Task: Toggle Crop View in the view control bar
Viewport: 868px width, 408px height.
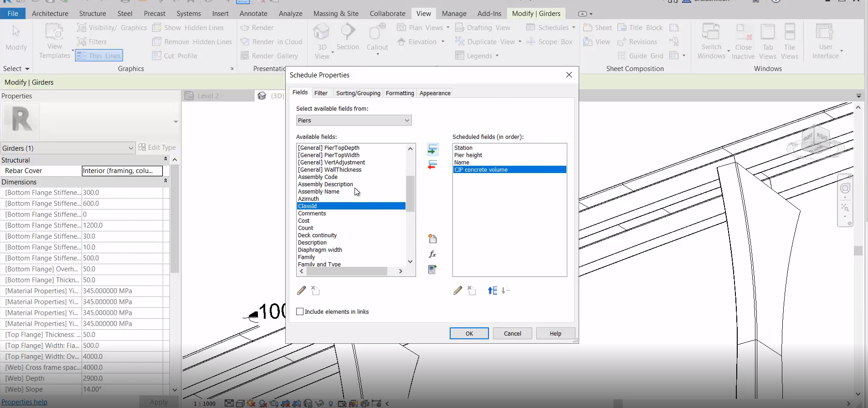Action: click(x=286, y=403)
